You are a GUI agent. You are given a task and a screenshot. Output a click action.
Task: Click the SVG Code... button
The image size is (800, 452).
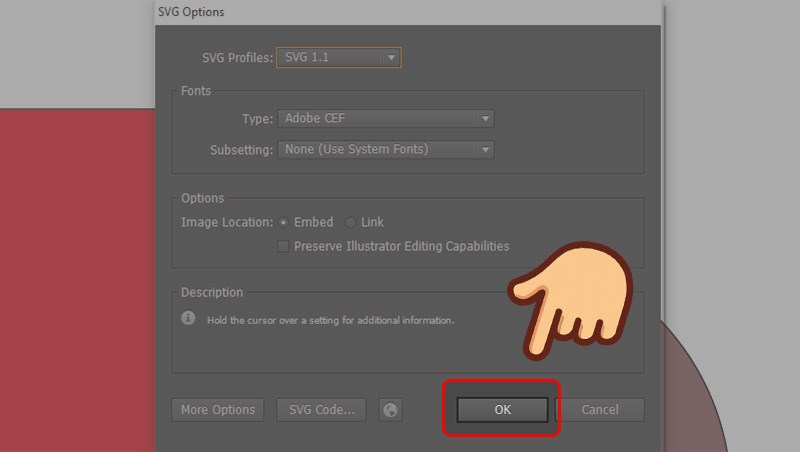click(x=321, y=410)
